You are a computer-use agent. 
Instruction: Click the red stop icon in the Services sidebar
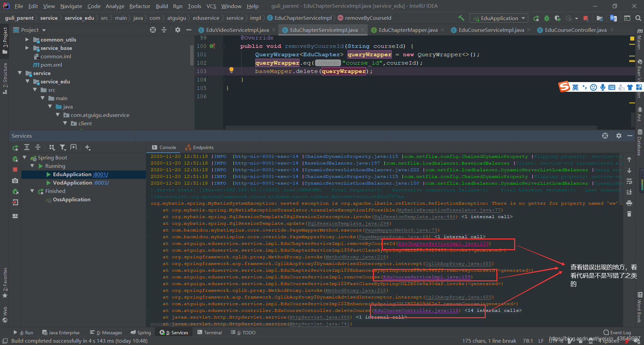coord(15,169)
